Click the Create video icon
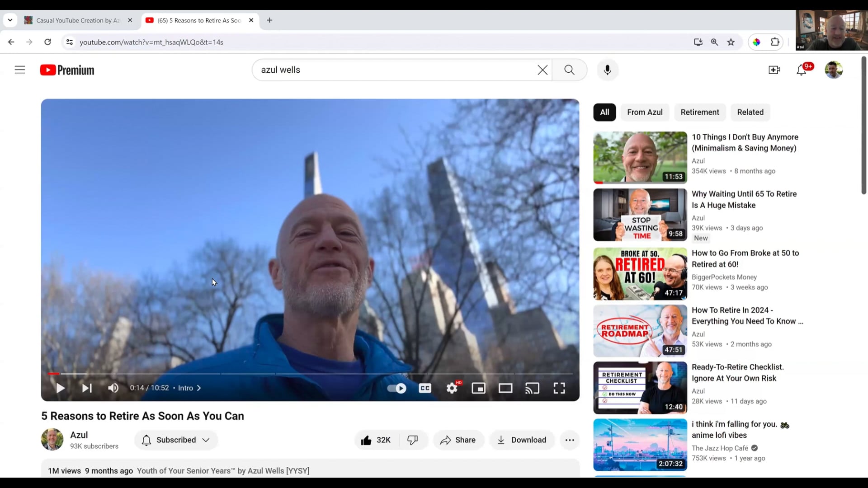 click(774, 70)
